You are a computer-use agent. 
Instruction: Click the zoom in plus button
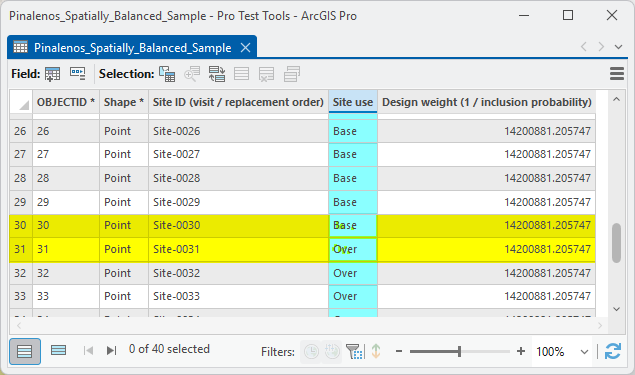click(x=521, y=352)
